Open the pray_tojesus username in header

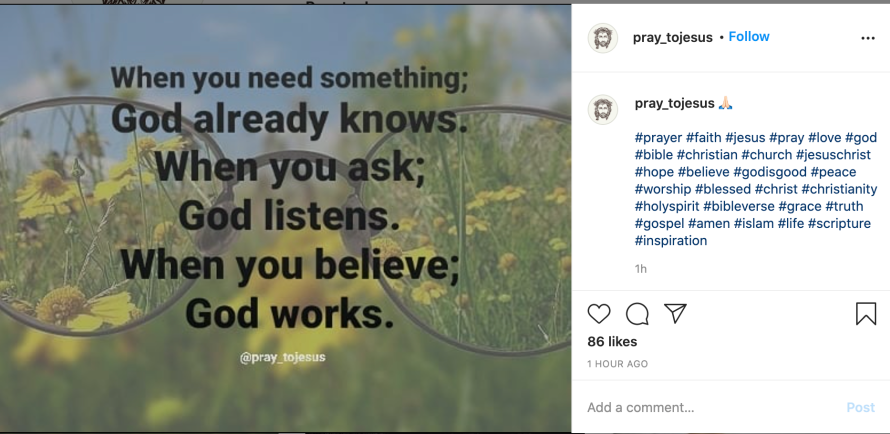[672, 37]
